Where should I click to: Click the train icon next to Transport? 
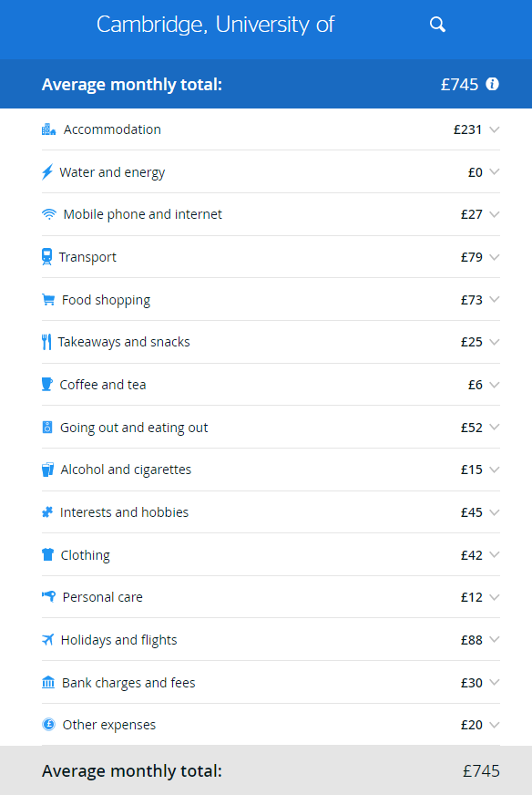point(46,257)
